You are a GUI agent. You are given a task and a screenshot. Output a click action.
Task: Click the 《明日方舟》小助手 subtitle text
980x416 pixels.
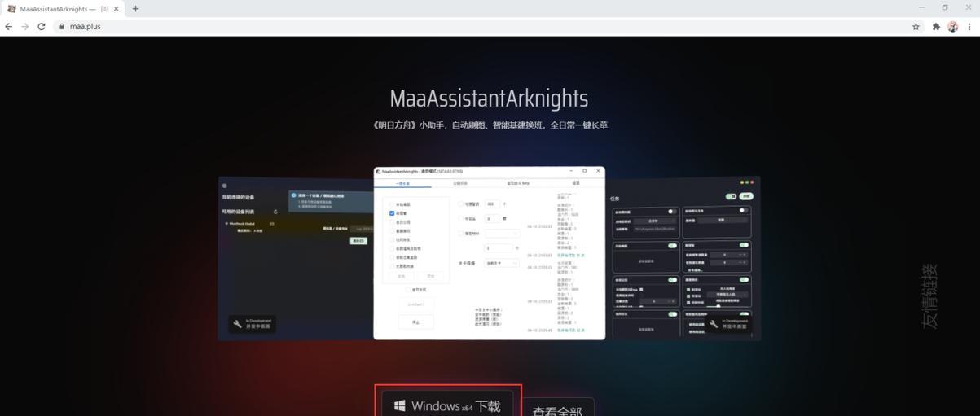coord(489,125)
